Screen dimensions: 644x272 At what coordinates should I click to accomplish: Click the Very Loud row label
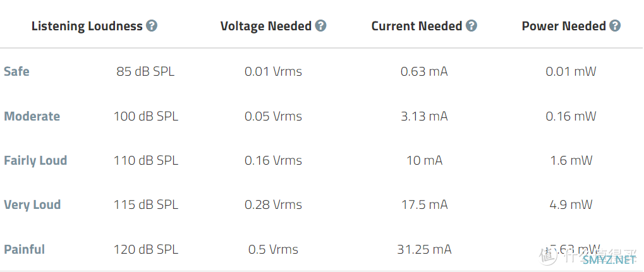32,204
